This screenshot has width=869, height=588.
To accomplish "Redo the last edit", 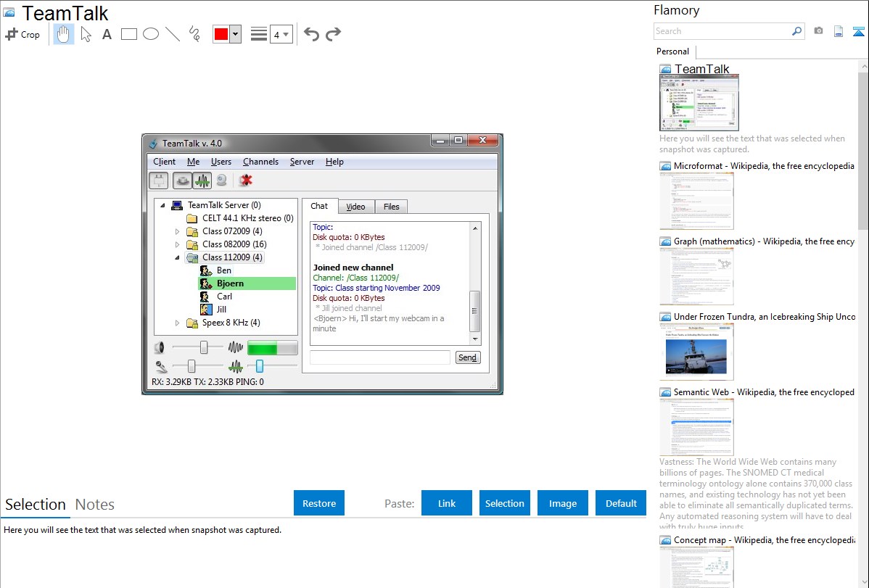I will point(333,34).
